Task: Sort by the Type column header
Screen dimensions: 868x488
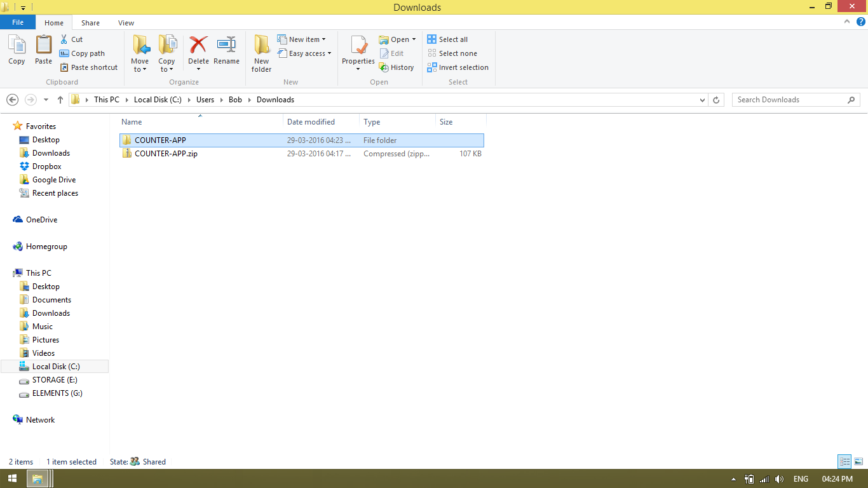Action: (398, 122)
